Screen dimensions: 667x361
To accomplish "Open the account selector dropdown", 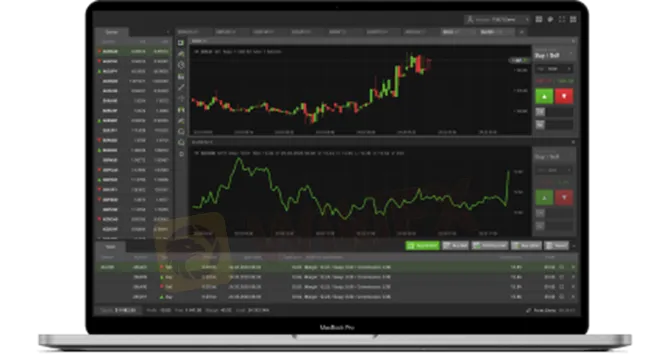I will (x=497, y=20).
